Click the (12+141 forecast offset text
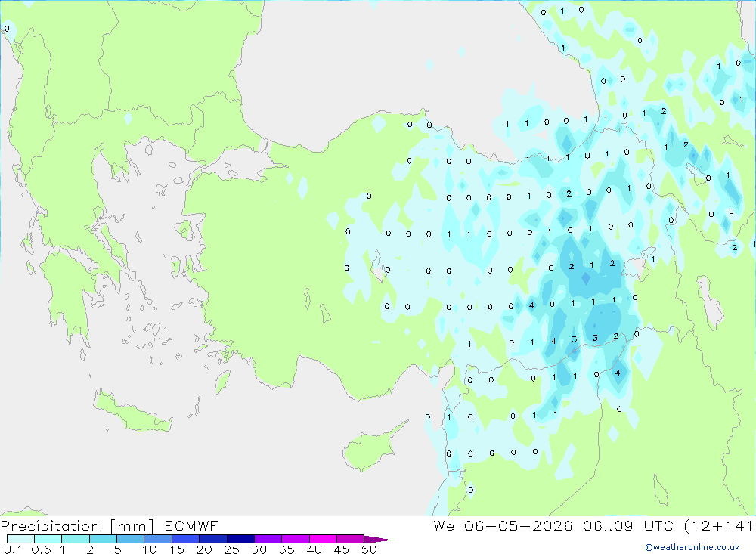Viewport: 756px width, 554px height. point(719,526)
